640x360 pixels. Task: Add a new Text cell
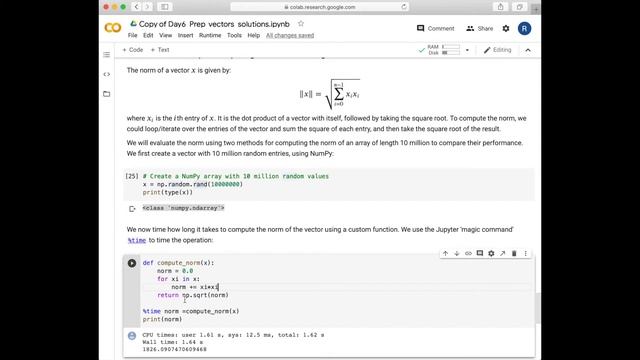coord(160,50)
